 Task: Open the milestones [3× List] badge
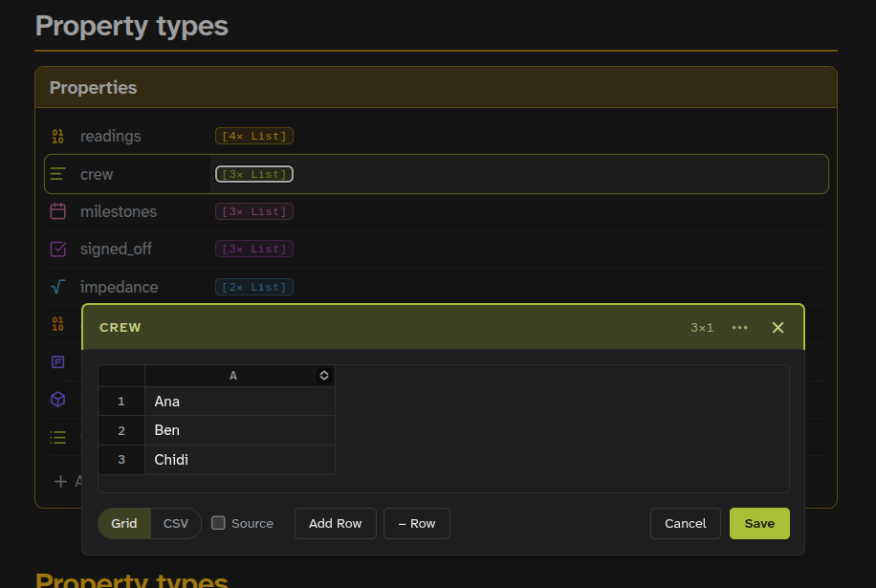point(254,211)
